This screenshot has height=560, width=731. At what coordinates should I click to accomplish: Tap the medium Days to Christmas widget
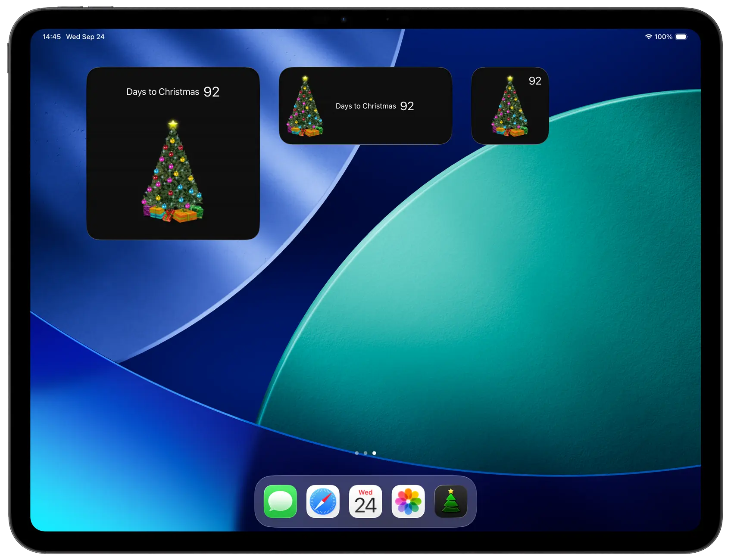tap(365, 106)
